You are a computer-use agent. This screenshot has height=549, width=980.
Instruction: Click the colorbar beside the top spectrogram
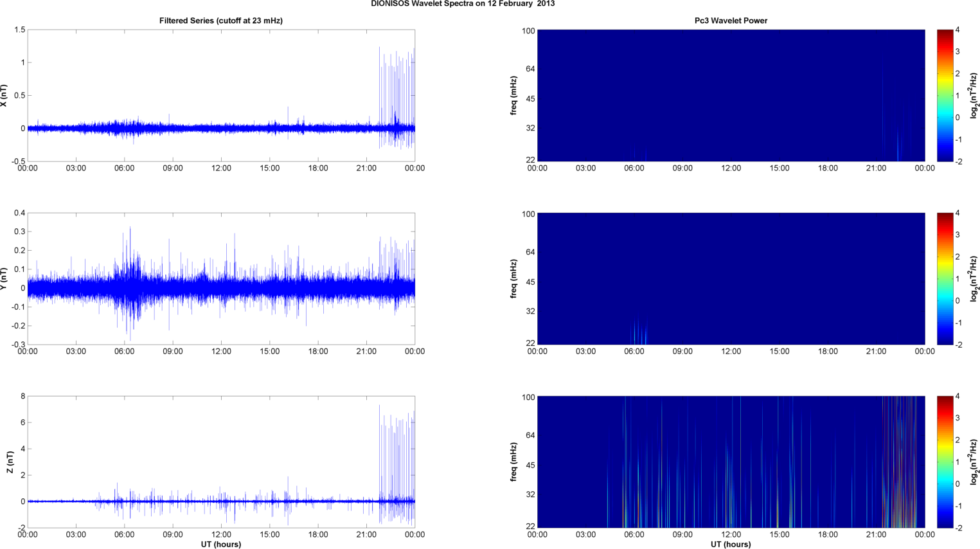945,95
